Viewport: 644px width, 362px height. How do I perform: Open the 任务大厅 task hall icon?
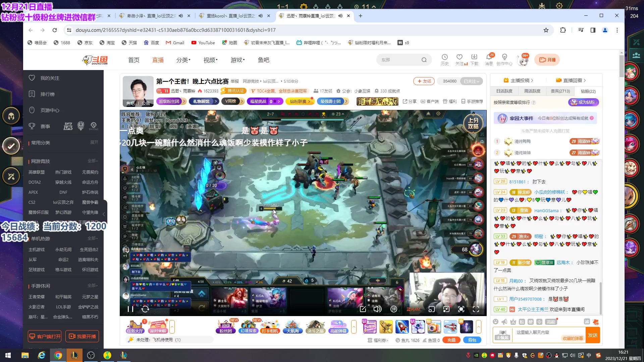pyautogui.click(x=135, y=326)
